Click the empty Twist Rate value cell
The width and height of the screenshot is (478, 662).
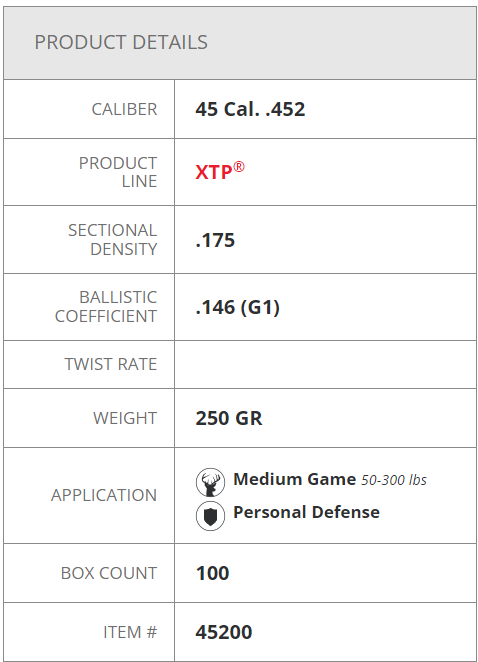(x=325, y=364)
